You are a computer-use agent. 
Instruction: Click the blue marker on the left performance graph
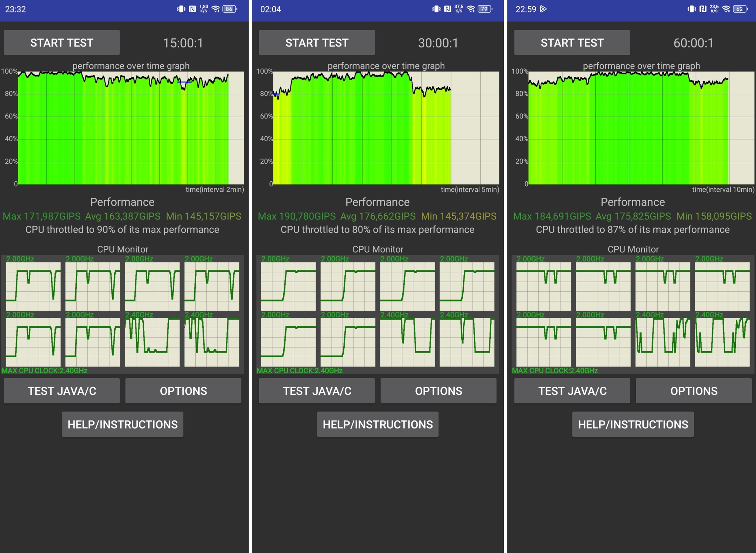tap(184, 82)
